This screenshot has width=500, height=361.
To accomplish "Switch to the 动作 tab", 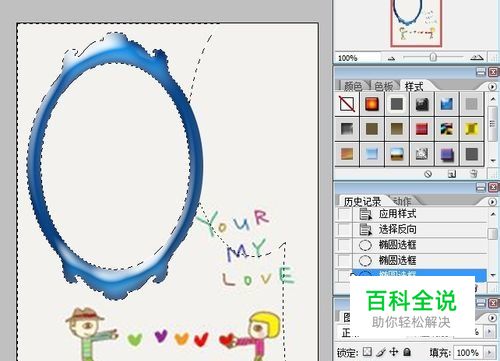I will coord(402,201).
